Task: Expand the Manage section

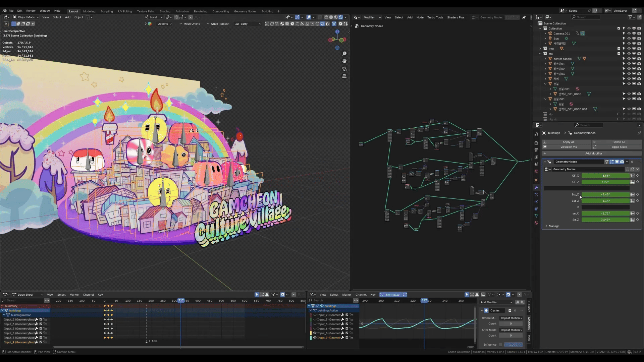Action: [552, 226]
